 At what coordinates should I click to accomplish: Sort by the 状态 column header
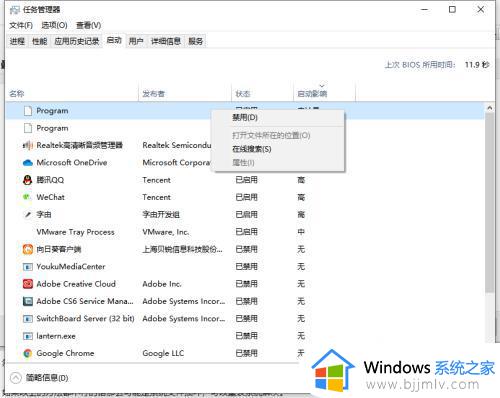262,93
